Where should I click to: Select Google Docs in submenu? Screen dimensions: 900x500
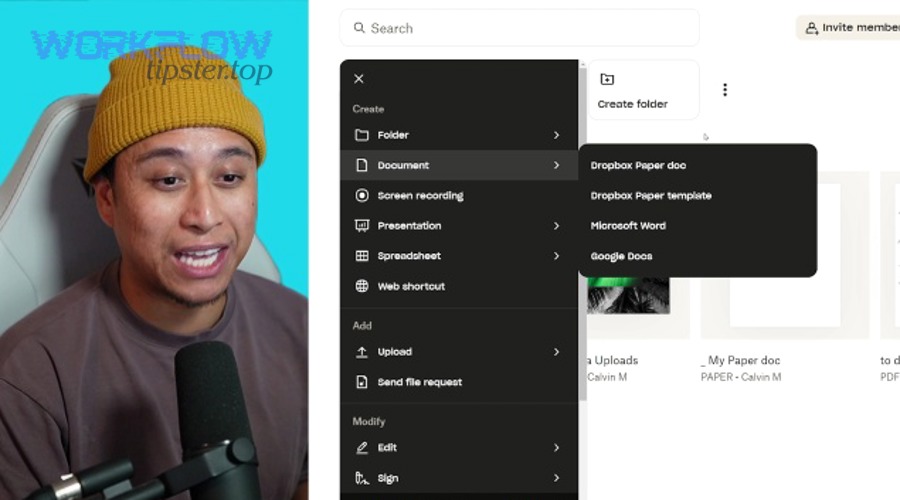[x=621, y=256]
